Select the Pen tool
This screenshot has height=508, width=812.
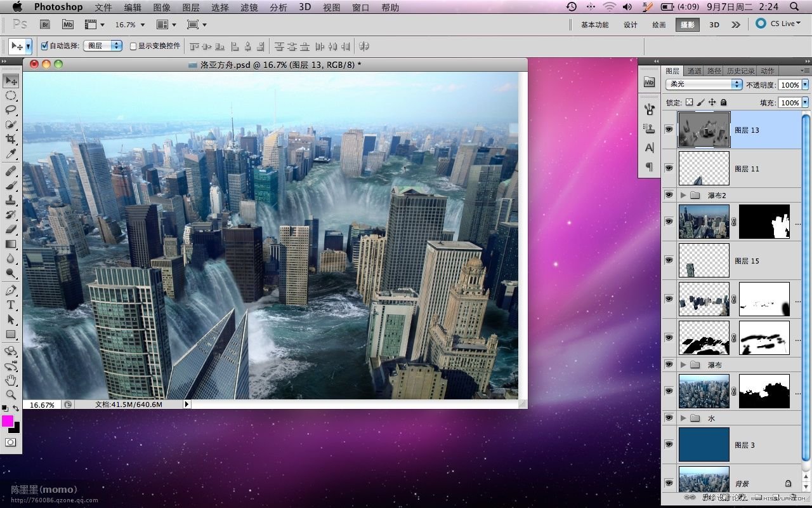(11, 290)
